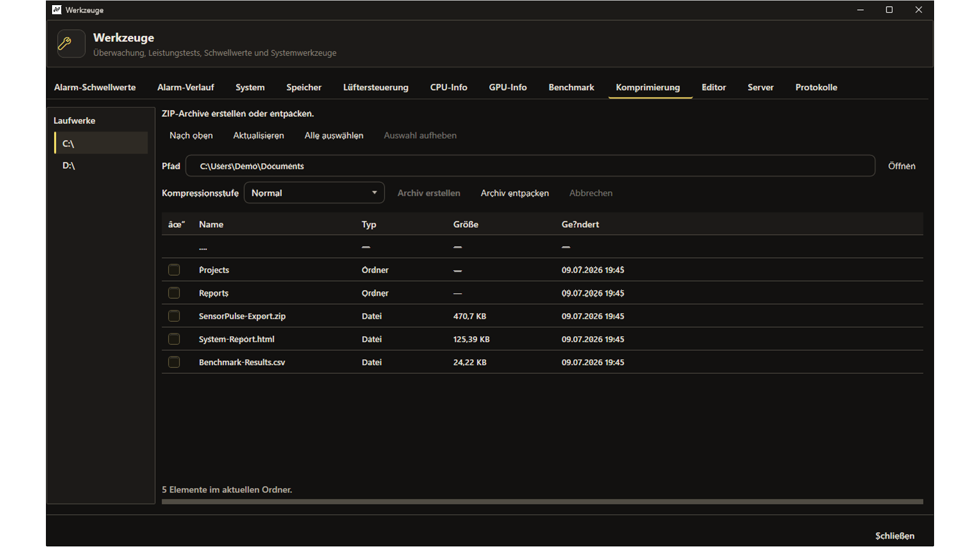This screenshot has height=551, width=980.
Task: Toggle the System-Report.html checkbox
Action: tap(174, 339)
